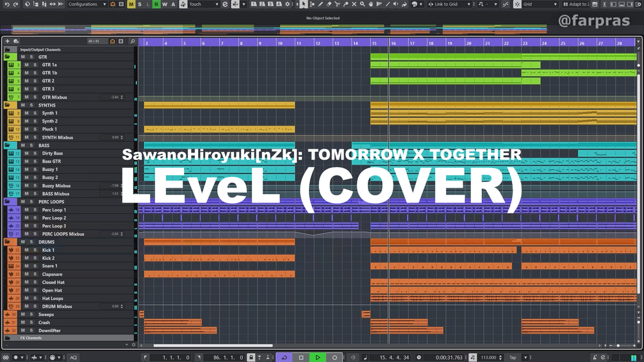The width and height of the screenshot is (644, 362).
Task: Toggle global Solo S in the toolbar
Action: (x=140, y=4)
